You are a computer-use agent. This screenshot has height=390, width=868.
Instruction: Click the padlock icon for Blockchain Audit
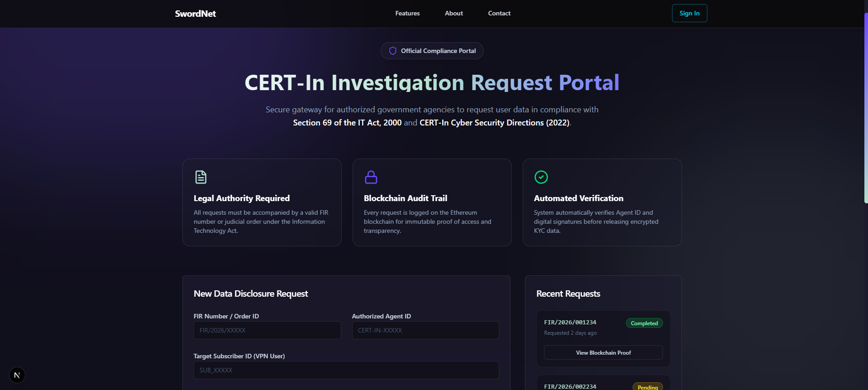pos(371,177)
